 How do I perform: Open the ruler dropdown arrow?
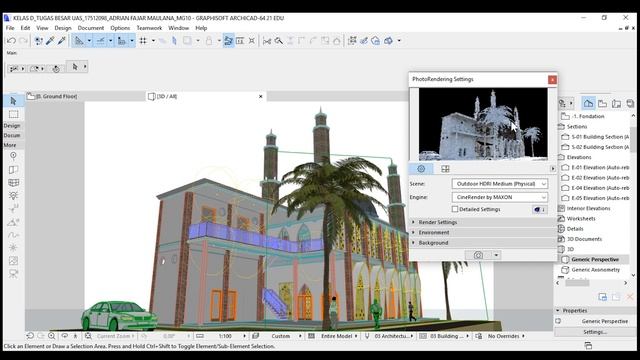point(132,40)
